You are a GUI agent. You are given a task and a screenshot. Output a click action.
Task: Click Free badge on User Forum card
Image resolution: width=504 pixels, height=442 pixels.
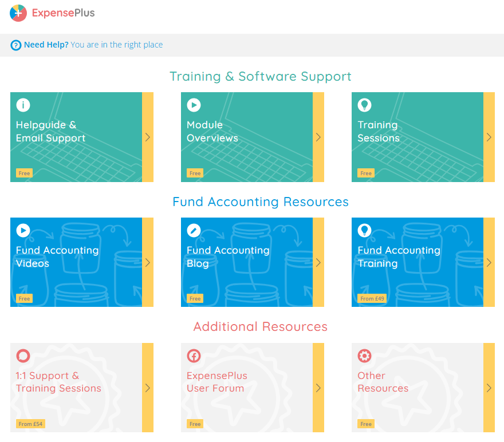(x=195, y=424)
